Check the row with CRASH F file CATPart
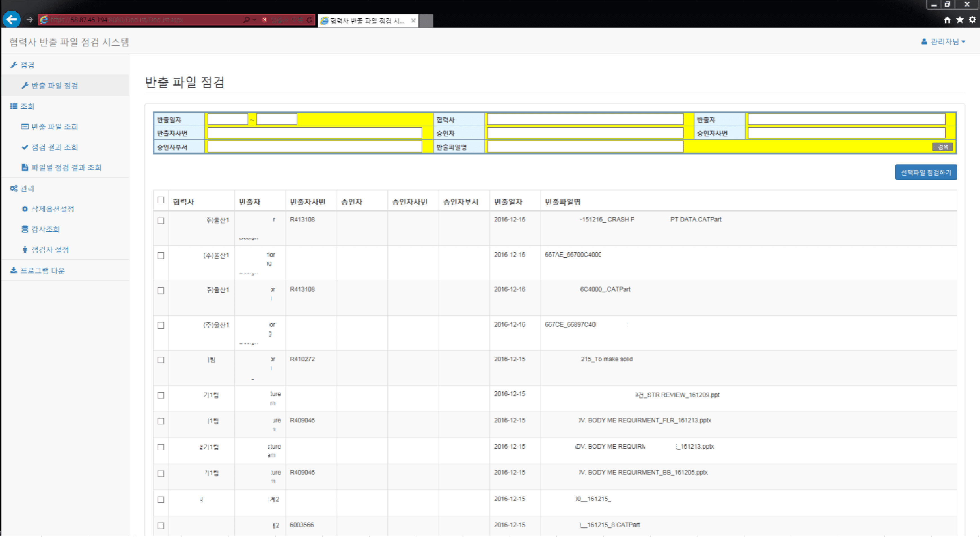 (x=161, y=221)
